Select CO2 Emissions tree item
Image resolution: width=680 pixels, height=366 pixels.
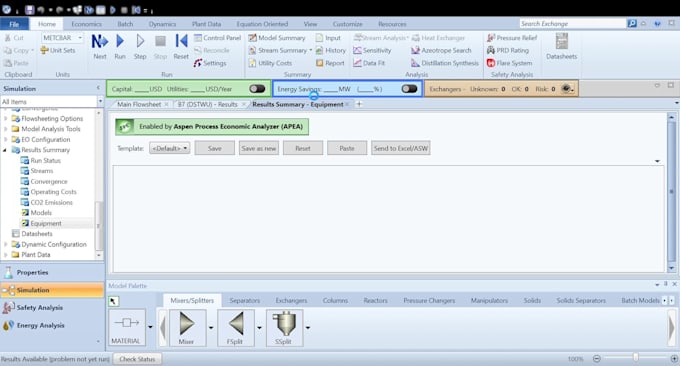click(51, 203)
